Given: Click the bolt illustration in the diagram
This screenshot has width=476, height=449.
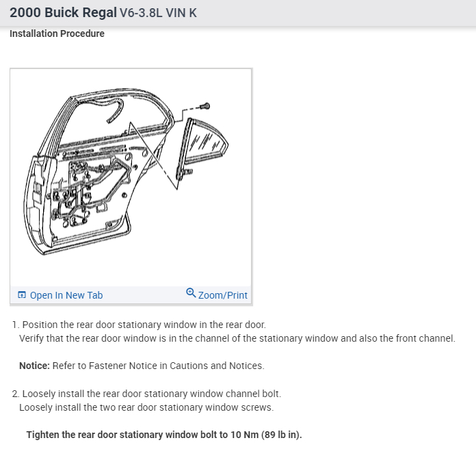Looking at the screenshot, I should point(204,107).
